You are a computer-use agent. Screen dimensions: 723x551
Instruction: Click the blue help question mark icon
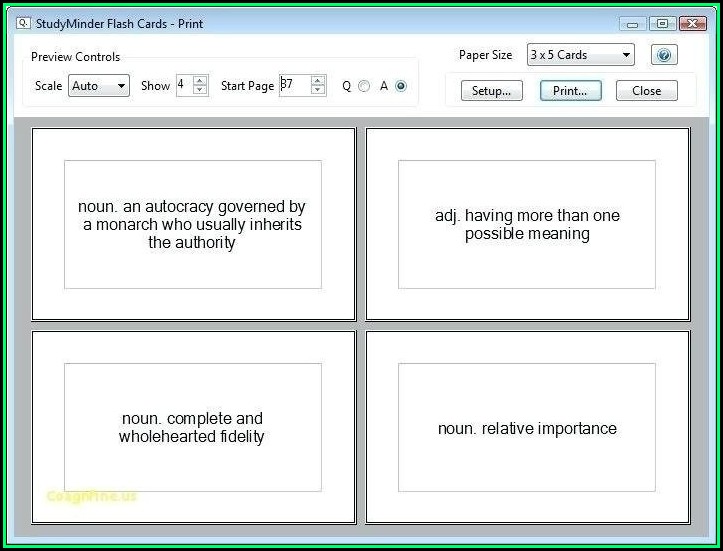coord(664,55)
